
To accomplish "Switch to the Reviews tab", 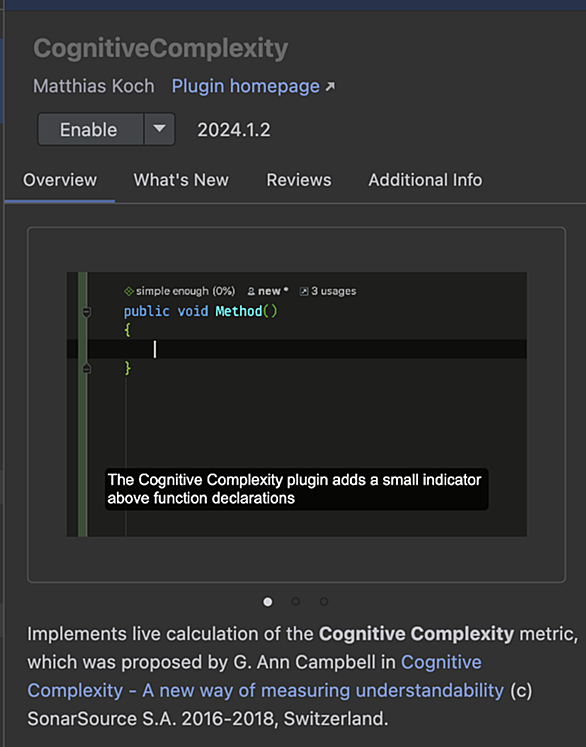I will (299, 180).
